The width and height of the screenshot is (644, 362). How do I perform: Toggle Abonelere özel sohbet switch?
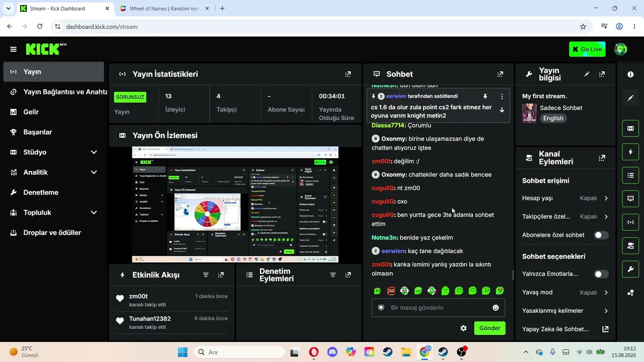point(601,235)
